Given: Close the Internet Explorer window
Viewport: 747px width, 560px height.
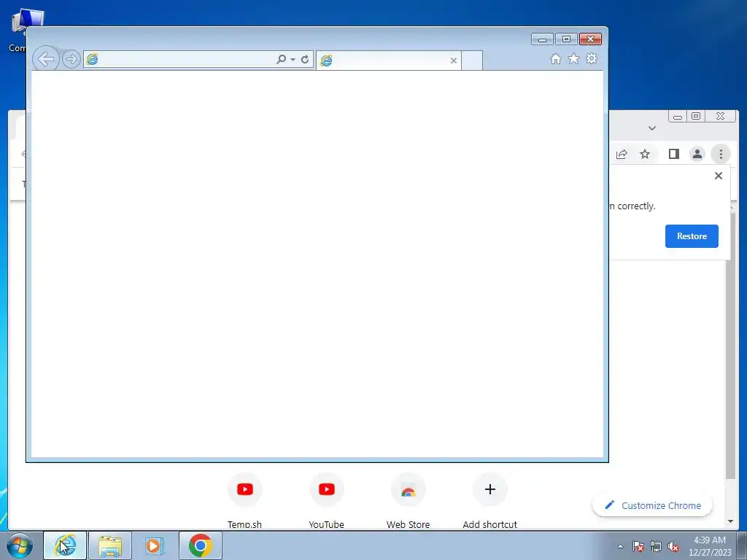Looking at the screenshot, I should [x=590, y=39].
